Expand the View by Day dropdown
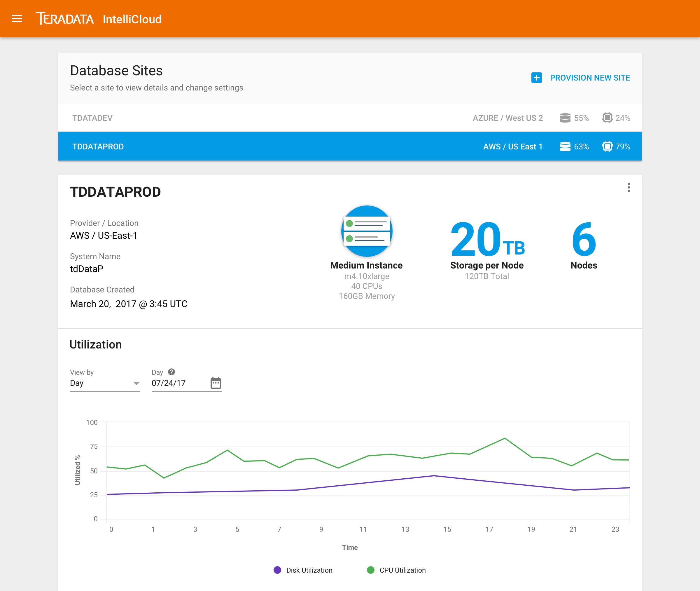 click(105, 383)
